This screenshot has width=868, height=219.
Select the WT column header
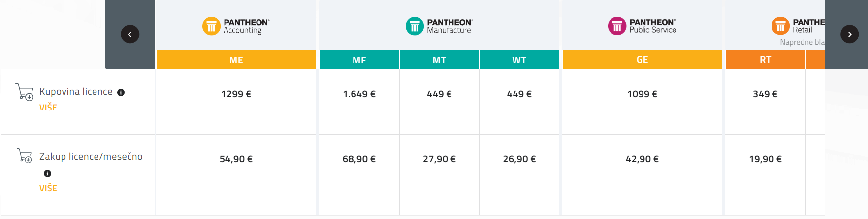click(x=519, y=60)
